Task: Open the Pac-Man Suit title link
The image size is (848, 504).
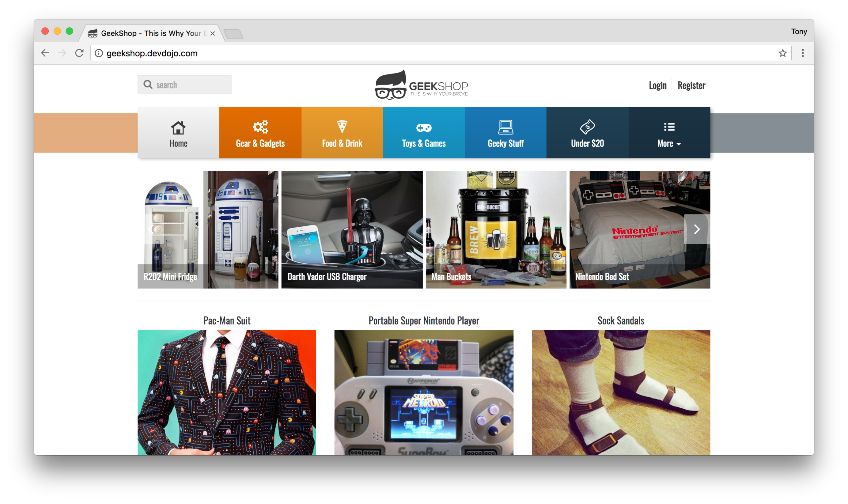Action: (x=227, y=320)
